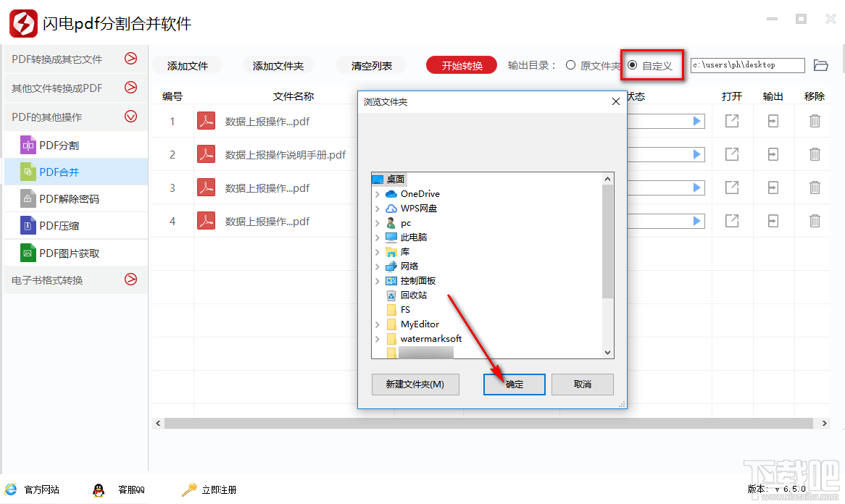Select the 自定义 radio button
Viewport: 845px width, 504px height.
click(630, 64)
